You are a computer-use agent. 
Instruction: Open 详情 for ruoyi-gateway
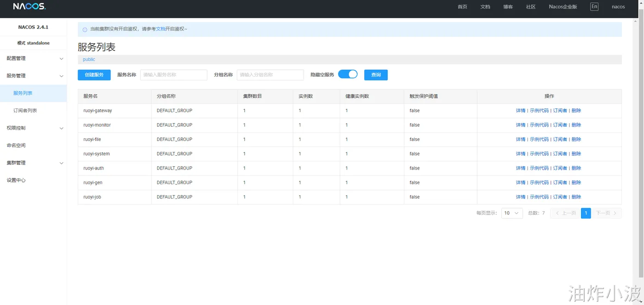pyautogui.click(x=521, y=111)
